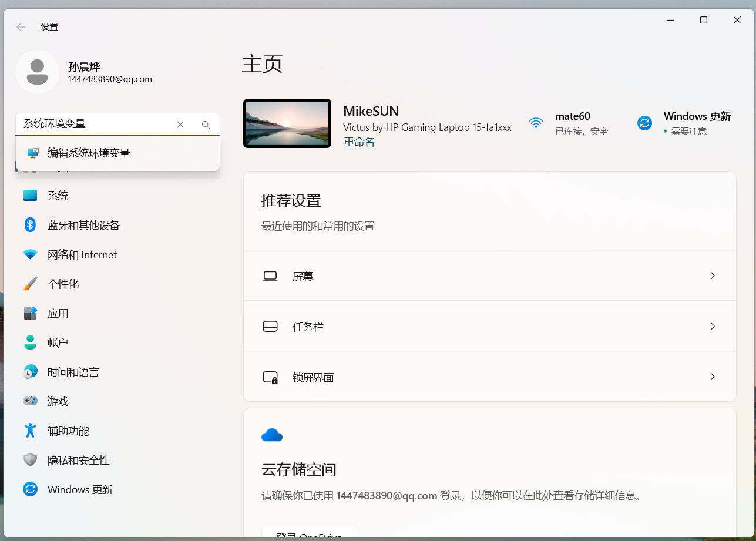Go to 隐私和安全性 section
Viewport: 756px width, 541px height.
click(x=117, y=460)
